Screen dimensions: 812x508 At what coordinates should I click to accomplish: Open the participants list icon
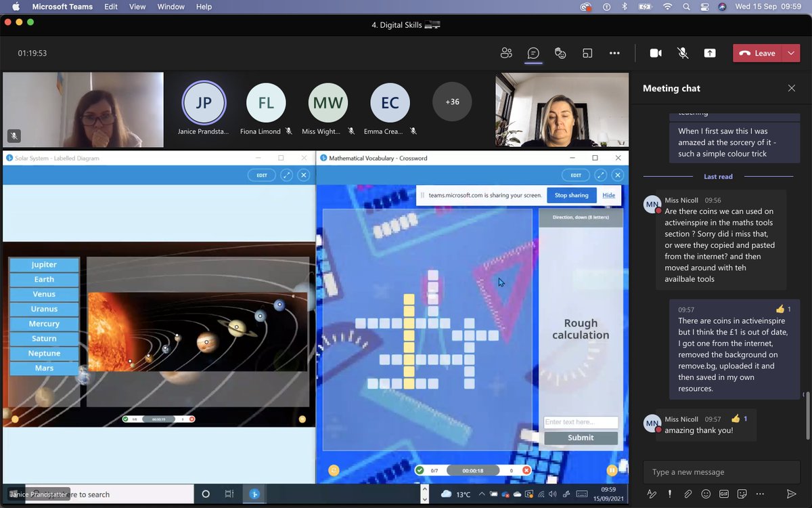(x=506, y=53)
